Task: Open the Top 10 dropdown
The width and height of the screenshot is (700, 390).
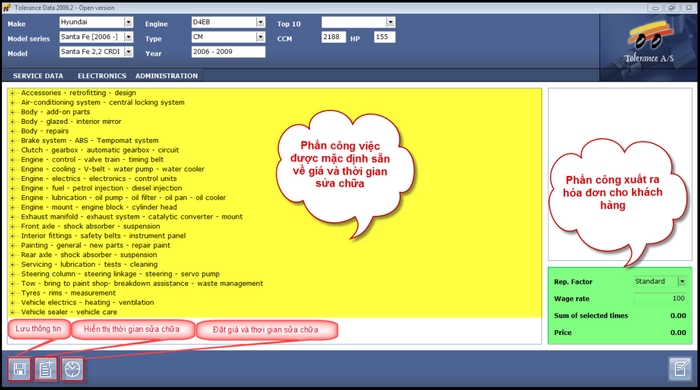Action: coord(390,22)
